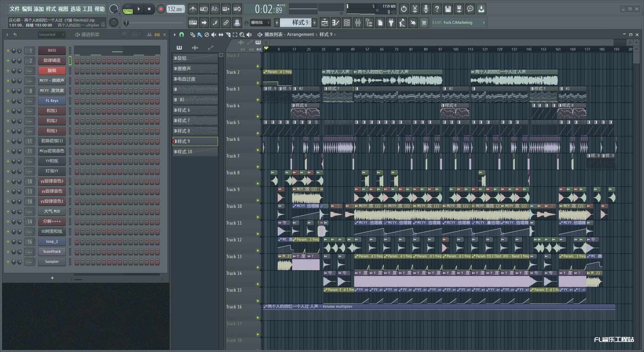The height and width of the screenshot is (352, 644).
Task: Toggle the Track 9 mute LED
Action: tap(258, 200)
